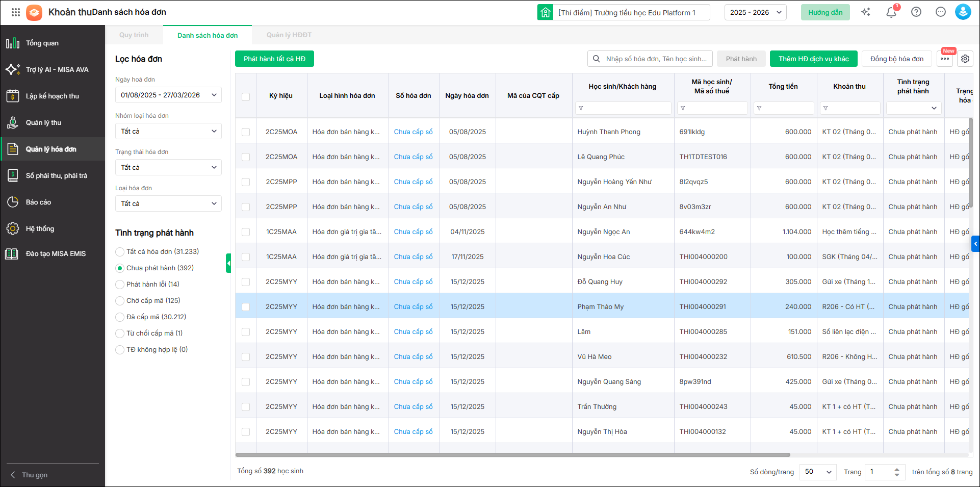The image size is (980, 487).
Task: Open the 'Trạng thái hóa đơn' dropdown
Action: tap(168, 167)
